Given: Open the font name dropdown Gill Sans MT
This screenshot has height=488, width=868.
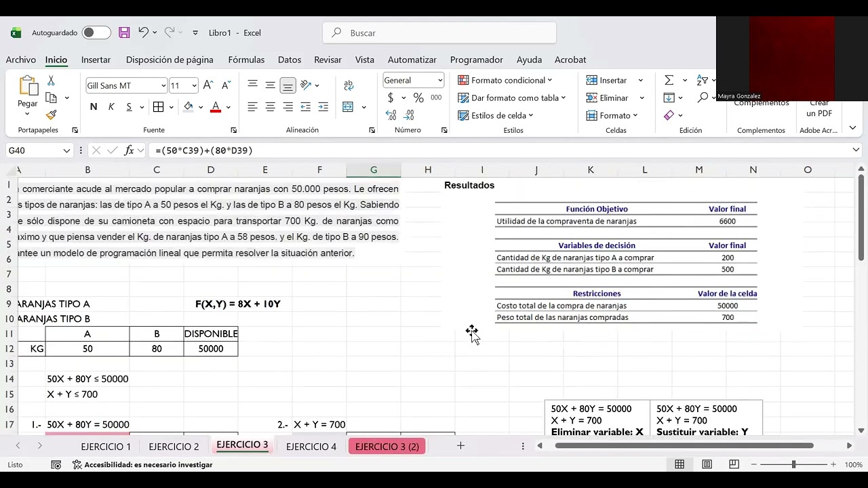Looking at the screenshot, I should pos(163,85).
